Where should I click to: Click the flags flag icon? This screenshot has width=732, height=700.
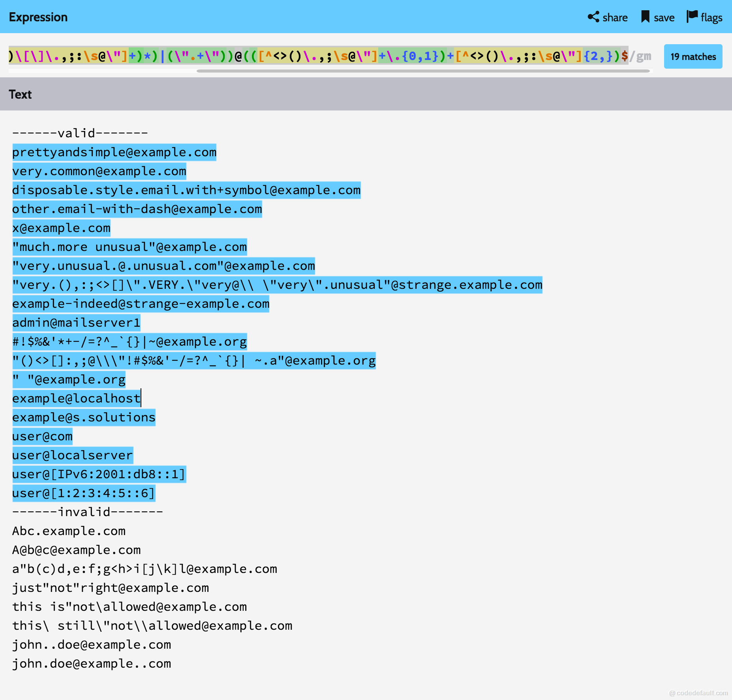point(692,17)
